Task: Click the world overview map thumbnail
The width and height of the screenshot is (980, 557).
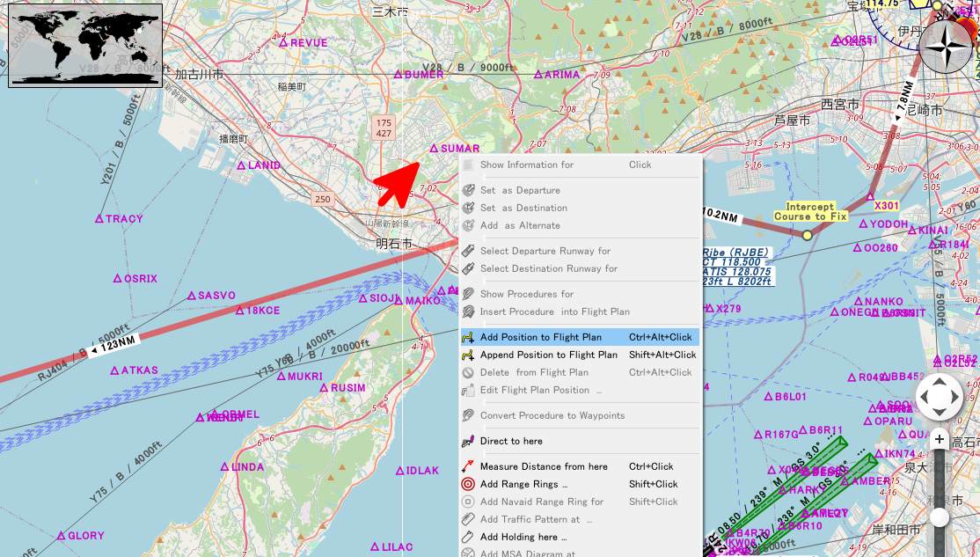Action: click(x=85, y=45)
